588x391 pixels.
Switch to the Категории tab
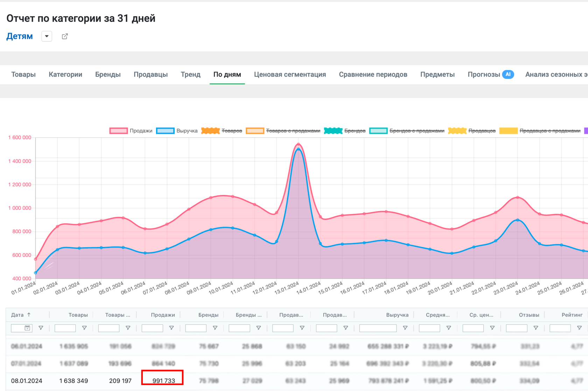click(65, 75)
